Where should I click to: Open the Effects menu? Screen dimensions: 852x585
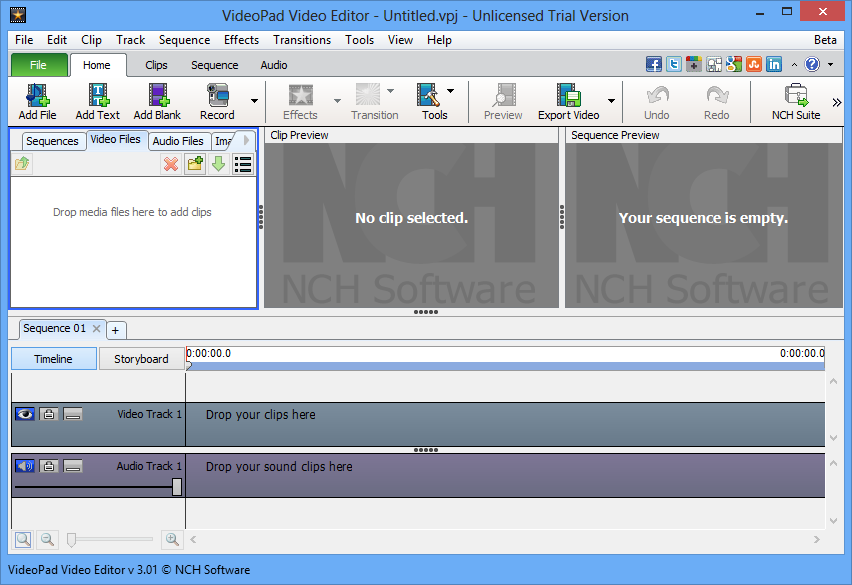(x=241, y=40)
